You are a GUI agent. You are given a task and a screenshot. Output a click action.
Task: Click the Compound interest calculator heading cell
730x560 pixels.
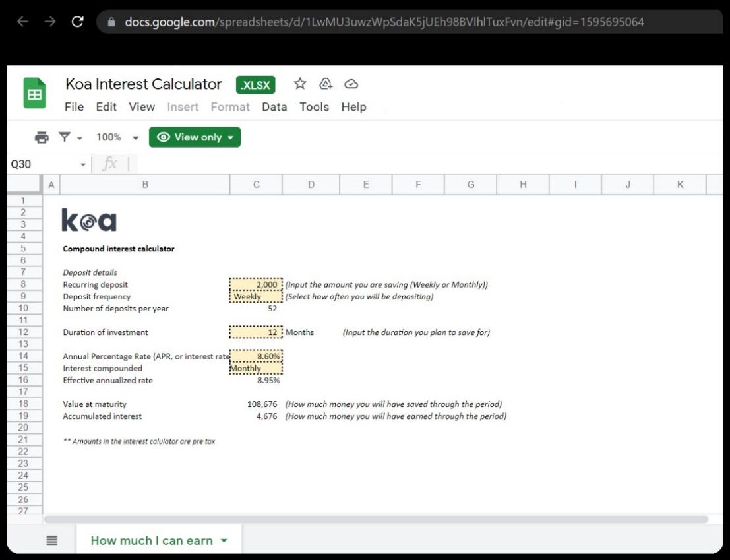pyautogui.click(x=119, y=249)
